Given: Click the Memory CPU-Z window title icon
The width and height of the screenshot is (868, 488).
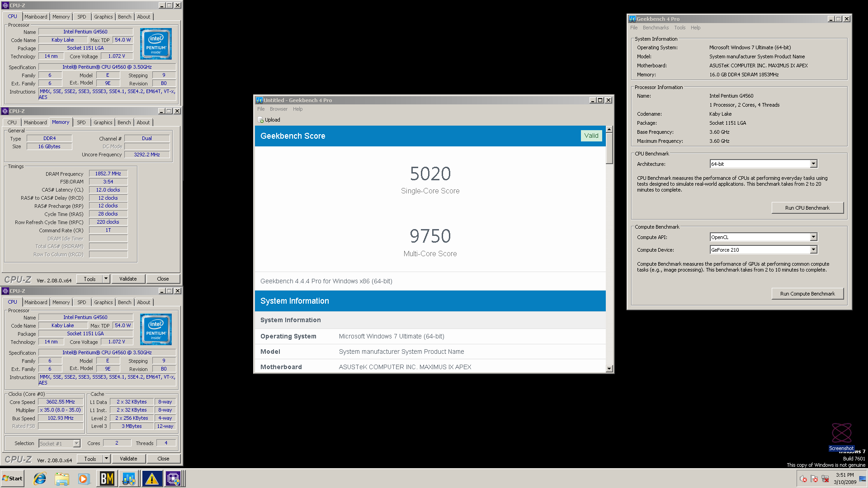Looking at the screenshot, I should (5, 111).
